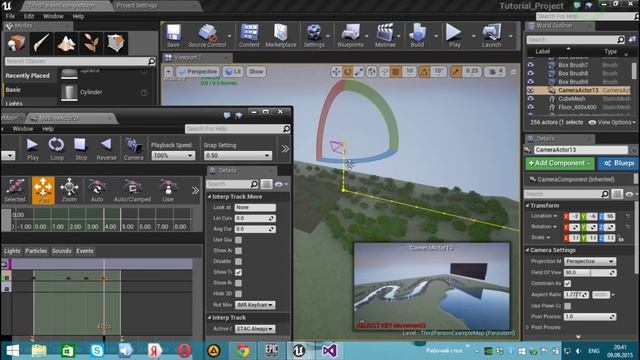The image size is (640, 360).
Task: Select Landscape mode icon
Action: [x=67, y=43]
